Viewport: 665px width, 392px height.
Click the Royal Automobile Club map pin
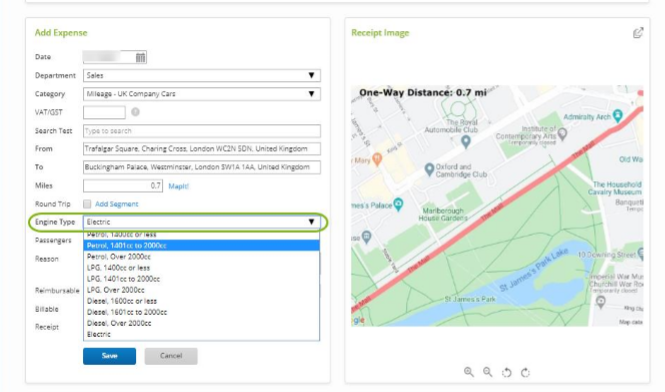point(466,142)
